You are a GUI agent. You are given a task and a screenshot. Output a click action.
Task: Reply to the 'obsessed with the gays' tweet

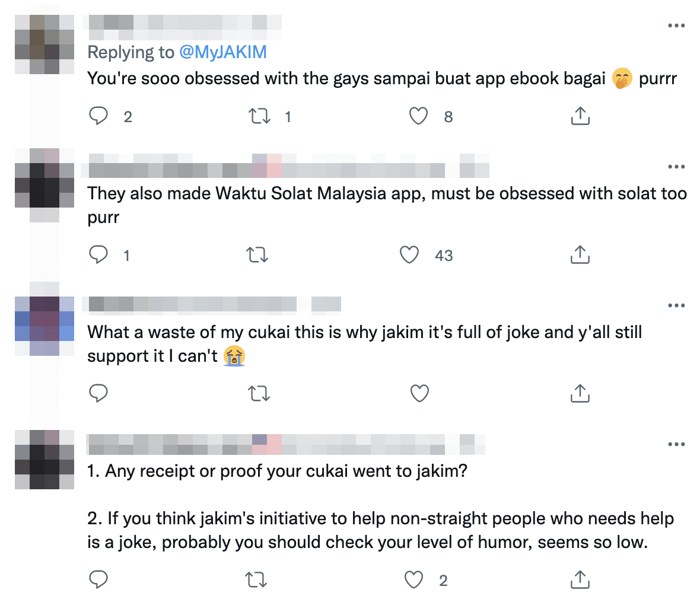98,116
